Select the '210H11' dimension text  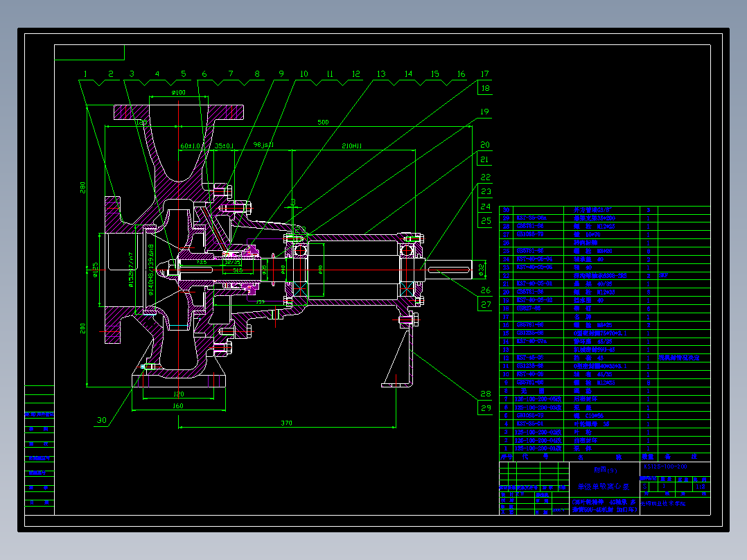click(x=351, y=146)
